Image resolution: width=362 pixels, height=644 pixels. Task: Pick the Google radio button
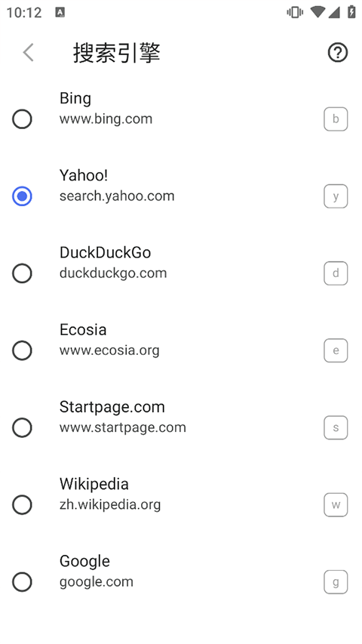click(x=22, y=582)
